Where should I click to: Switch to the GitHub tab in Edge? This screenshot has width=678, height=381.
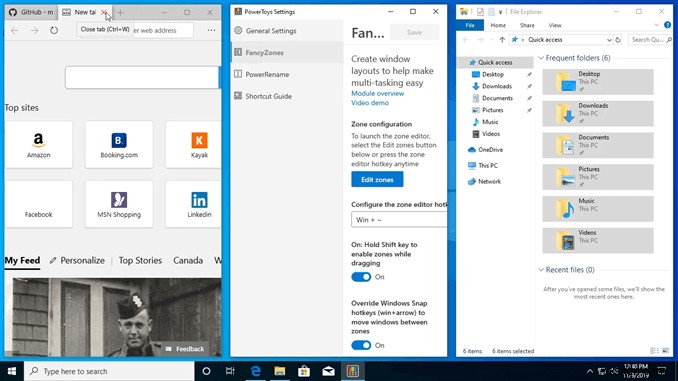(32, 12)
